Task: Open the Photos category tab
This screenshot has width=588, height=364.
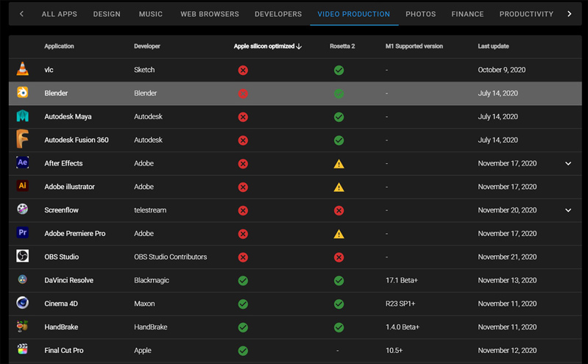Action: [421, 14]
